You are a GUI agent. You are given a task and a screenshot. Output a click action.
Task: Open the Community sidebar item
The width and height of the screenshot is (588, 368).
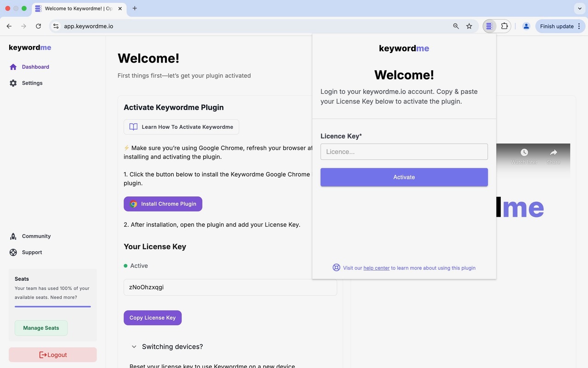(36, 236)
